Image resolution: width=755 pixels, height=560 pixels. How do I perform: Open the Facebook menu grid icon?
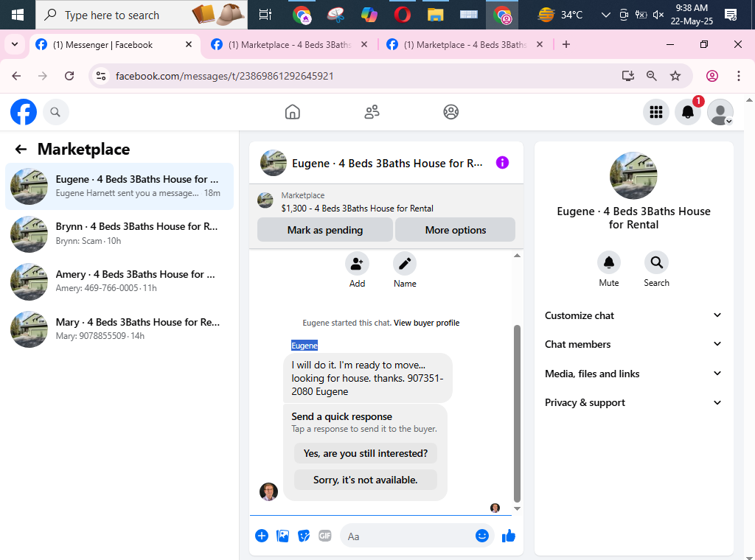coord(655,112)
